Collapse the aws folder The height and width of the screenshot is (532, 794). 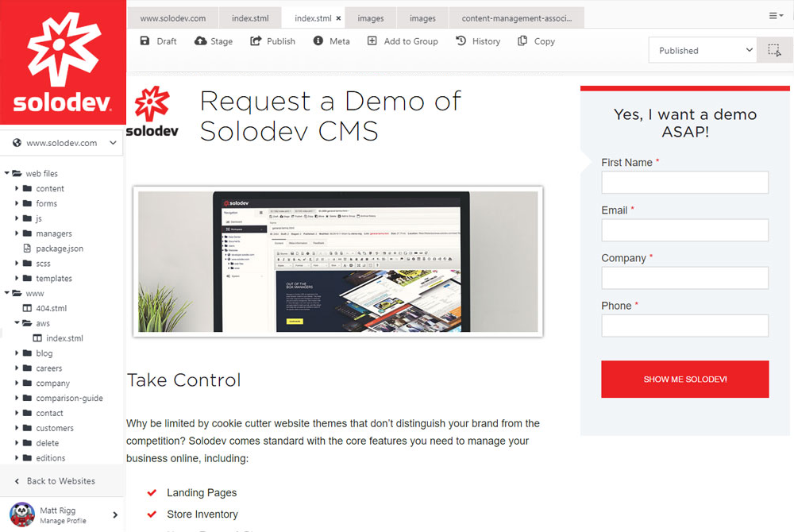click(x=17, y=322)
